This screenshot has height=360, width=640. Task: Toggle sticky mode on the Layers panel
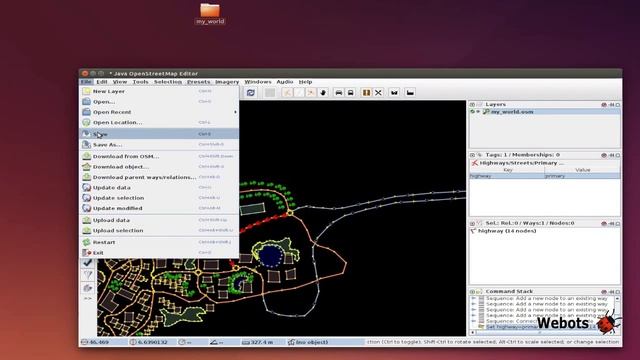point(611,105)
